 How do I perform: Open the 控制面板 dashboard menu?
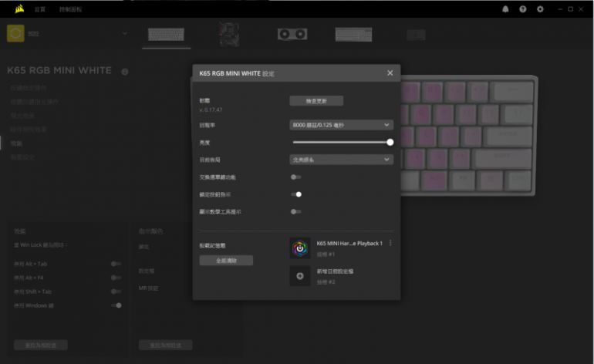pos(70,9)
